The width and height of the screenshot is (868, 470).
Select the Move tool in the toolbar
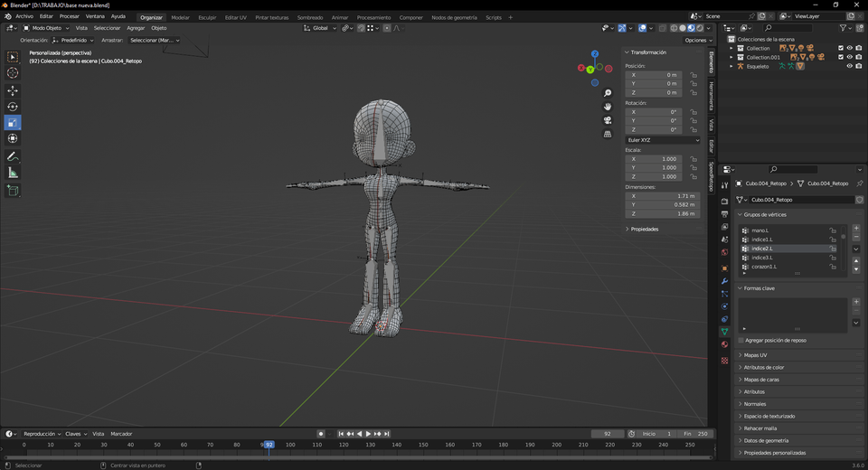13,90
